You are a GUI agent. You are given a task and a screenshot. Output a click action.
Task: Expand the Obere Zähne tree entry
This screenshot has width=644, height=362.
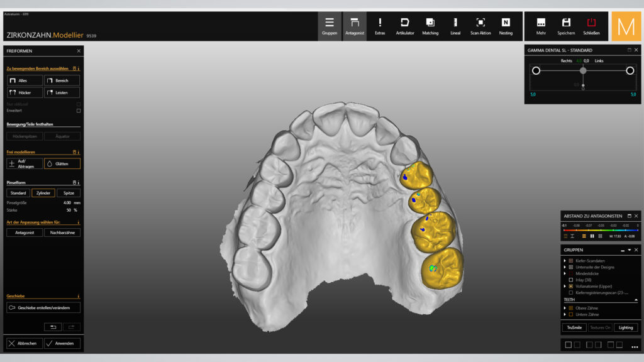pos(564,308)
